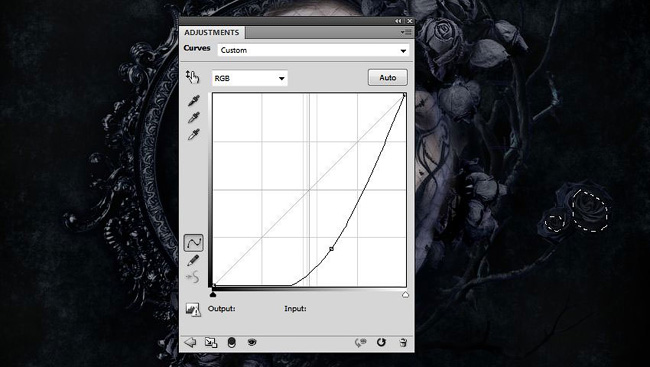Image resolution: width=650 pixels, height=367 pixels.
Task: View previous state icon
Action: click(361, 343)
